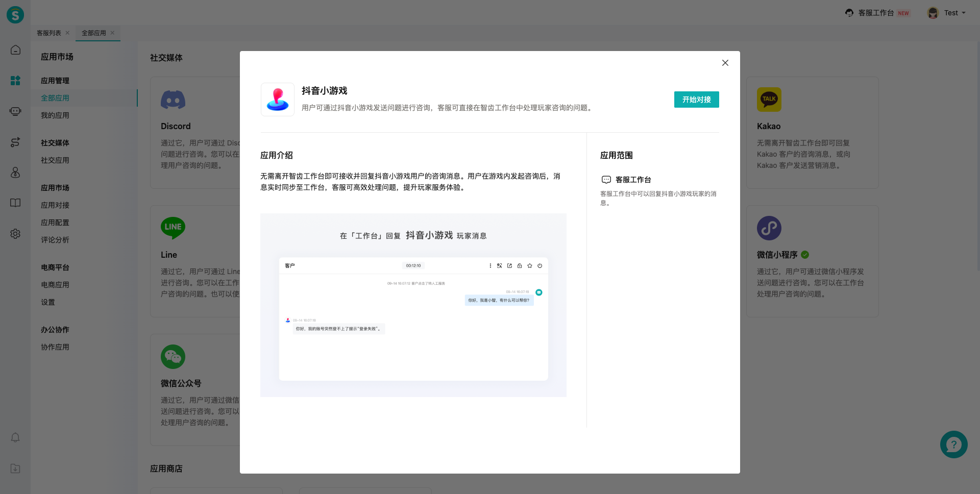This screenshot has width=980, height=494.
Task: Click the 微信公众号 WeChat icon
Action: [173, 357]
